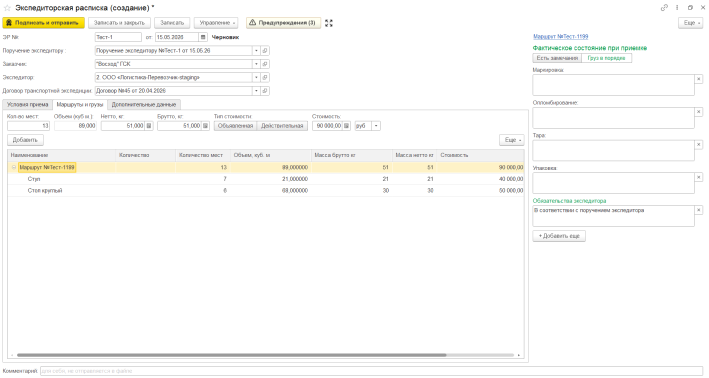Click the table's horizontal scrollbar
The image size is (709, 378).
(x=232, y=355)
